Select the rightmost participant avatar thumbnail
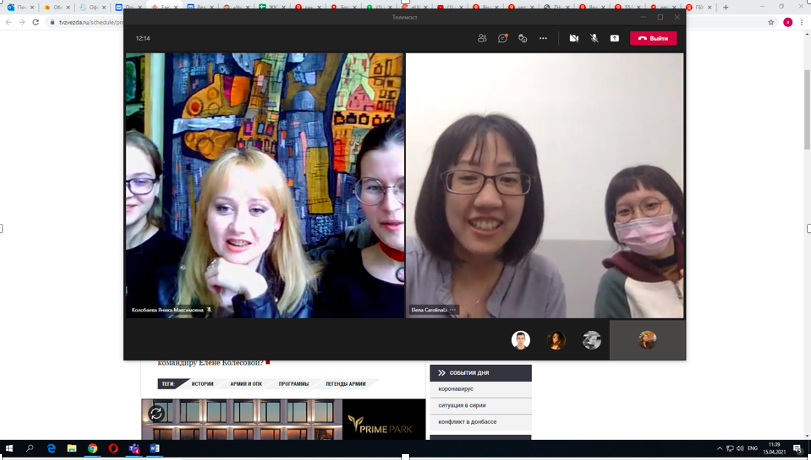This screenshot has height=460, width=811. 647,341
